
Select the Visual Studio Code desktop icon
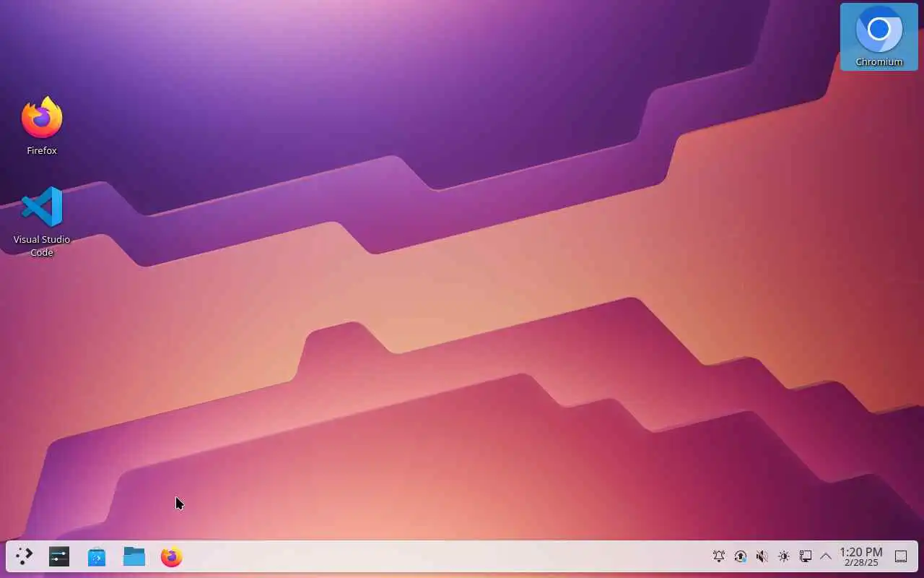[x=42, y=220]
